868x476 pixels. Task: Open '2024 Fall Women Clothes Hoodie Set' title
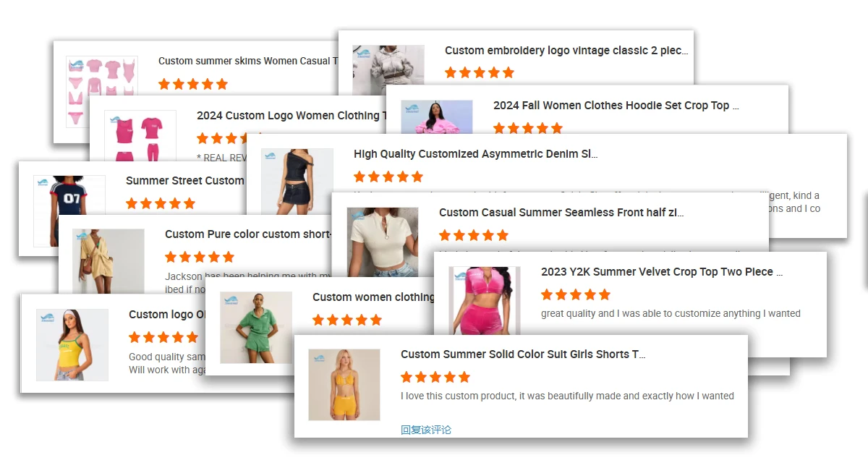[x=616, y=106]
